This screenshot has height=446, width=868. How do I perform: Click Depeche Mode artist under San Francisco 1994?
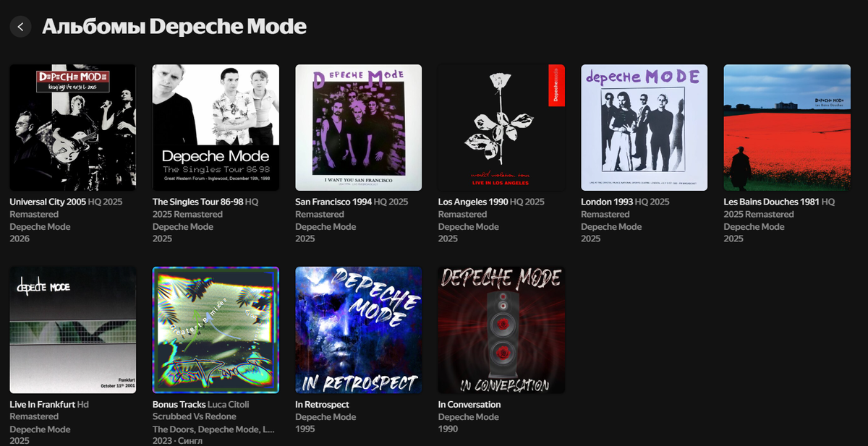(x=325, y=226)
